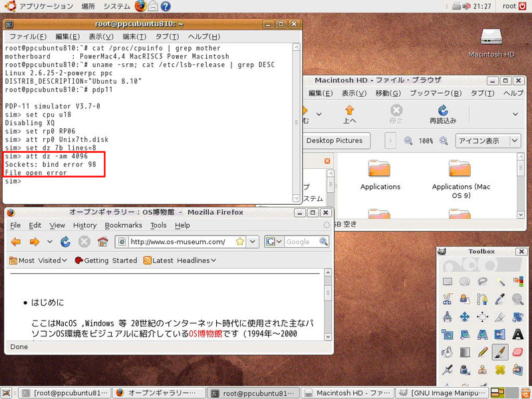Click 上へ (Up) in file browser
Image resolution: width=532 pixels, height=399 pixels.
click(x=350, y=114)
